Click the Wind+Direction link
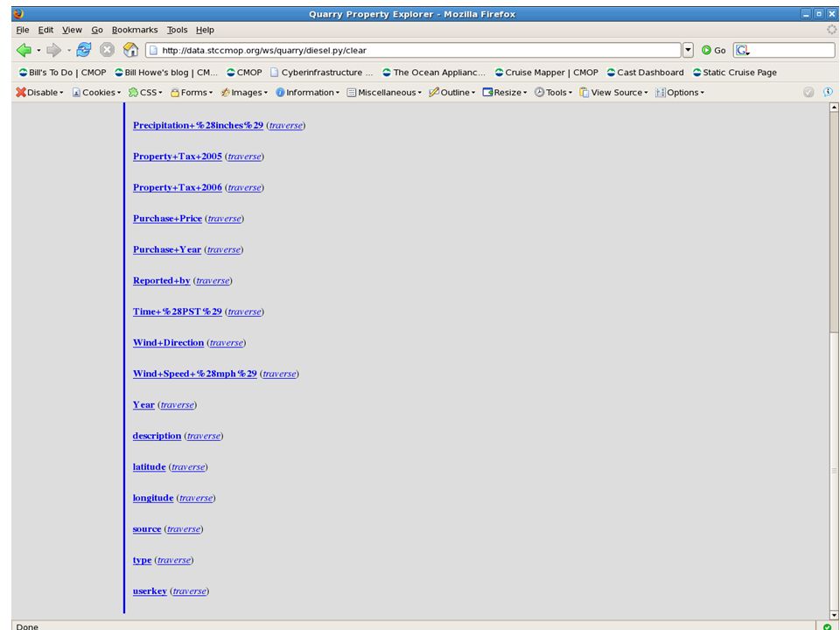The height and width of the screenshot is (630, 840). (168, 343)
